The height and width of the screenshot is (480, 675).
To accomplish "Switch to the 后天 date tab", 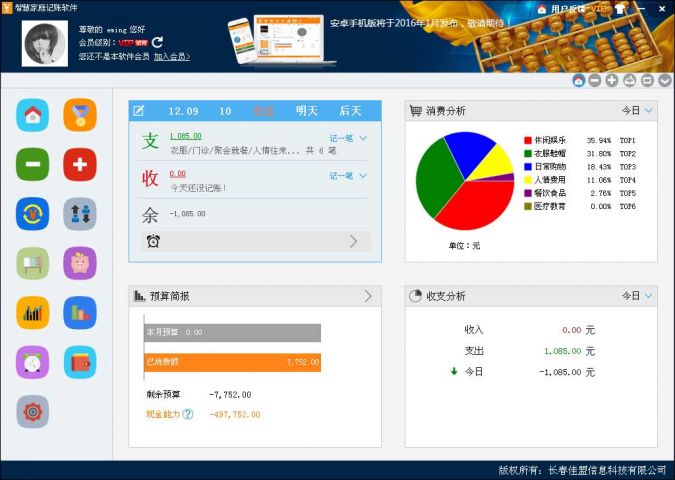I will point(350,111).
